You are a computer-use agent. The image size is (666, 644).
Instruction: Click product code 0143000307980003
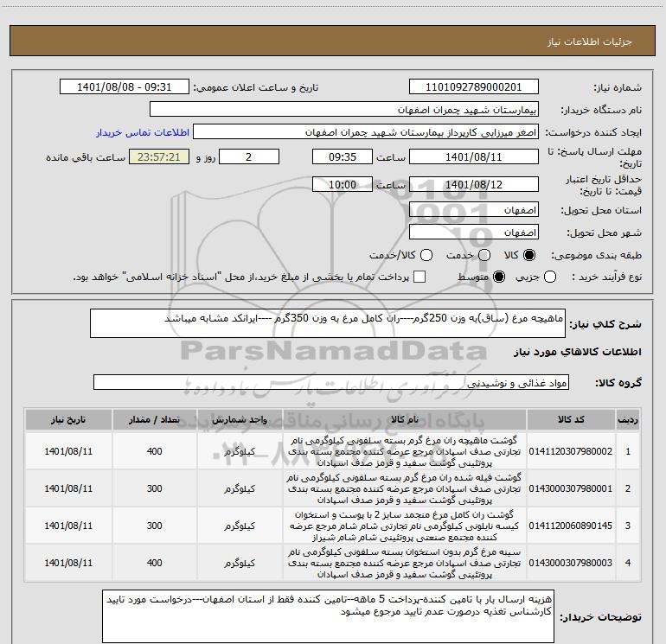coord(571,563)
